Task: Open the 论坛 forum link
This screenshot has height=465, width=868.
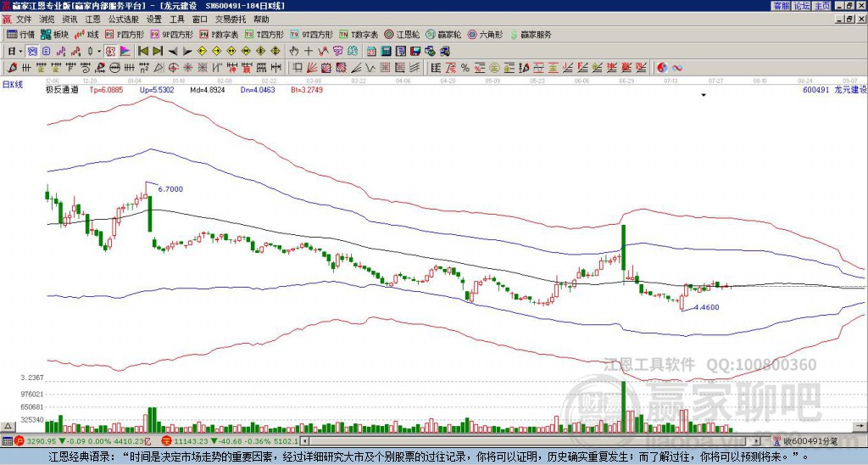Action: 801,6
